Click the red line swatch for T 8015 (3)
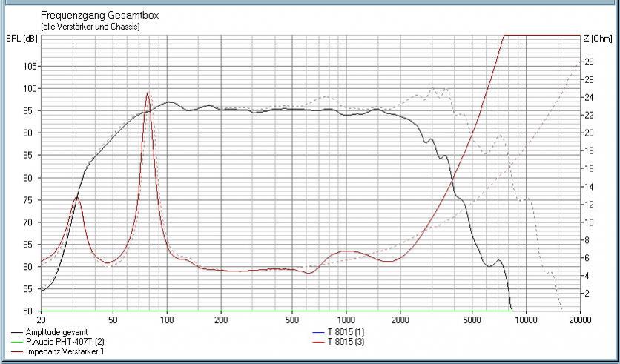 (x=318, y=342)
